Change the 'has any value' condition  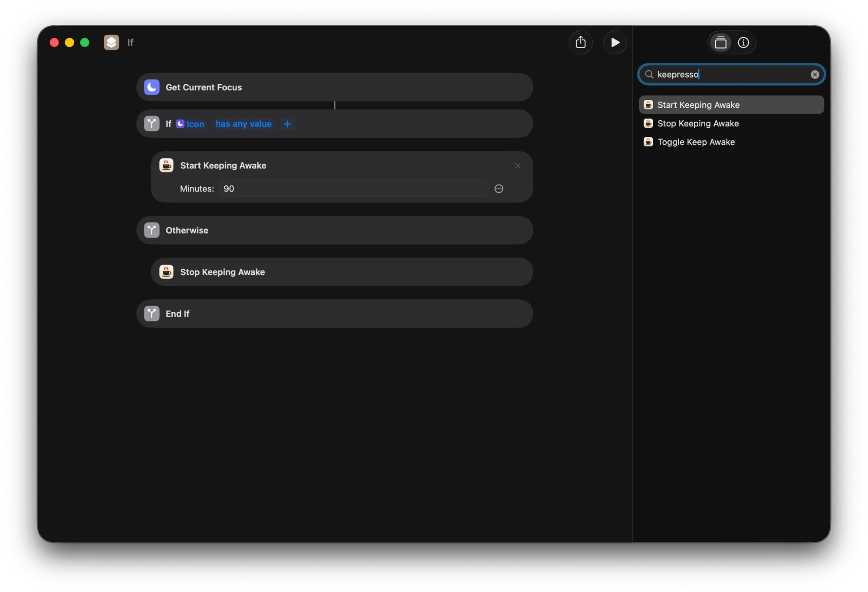click(243, 124)
